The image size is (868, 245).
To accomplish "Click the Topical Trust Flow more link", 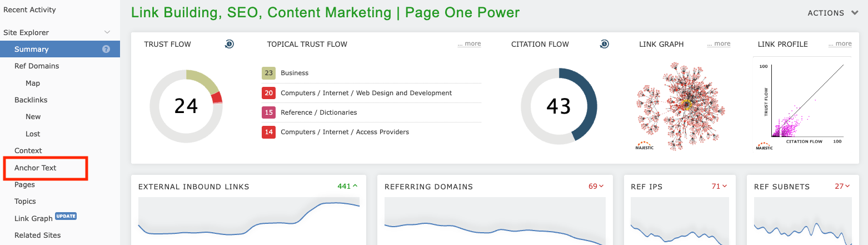I will 469,43.
